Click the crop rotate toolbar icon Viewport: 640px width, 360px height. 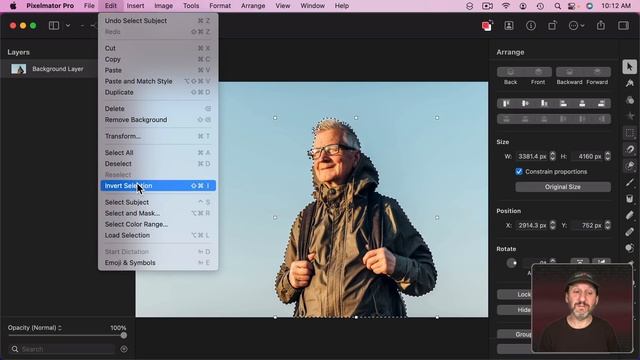click(x=552, y=26)
